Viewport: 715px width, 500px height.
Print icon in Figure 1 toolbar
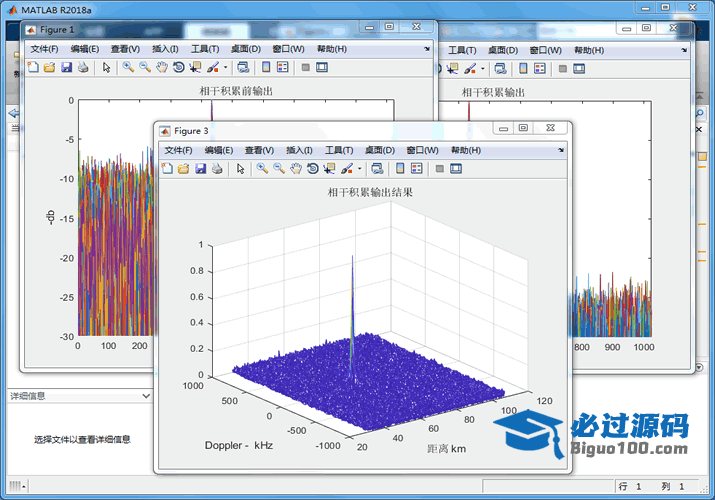(83, 67)
